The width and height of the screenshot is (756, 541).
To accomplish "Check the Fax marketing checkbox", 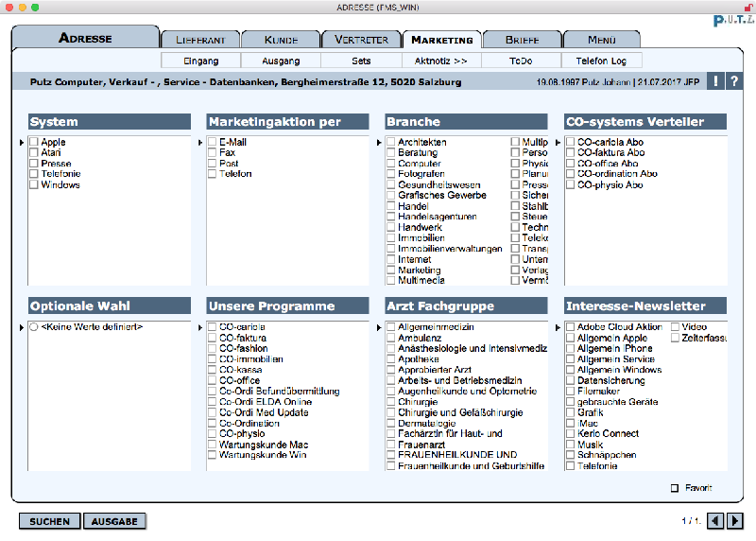I will tap(212, 152).
